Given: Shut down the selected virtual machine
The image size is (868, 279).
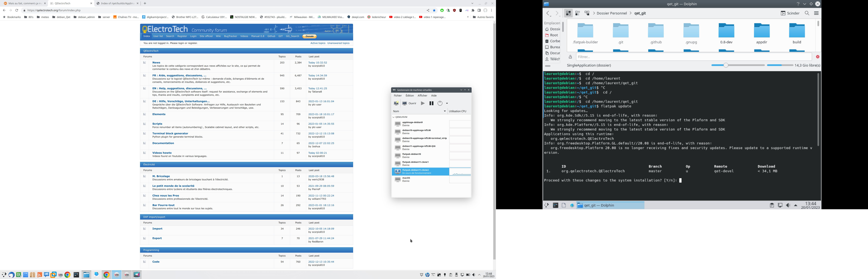Looking at the screenshot, I should click(440, 103).
